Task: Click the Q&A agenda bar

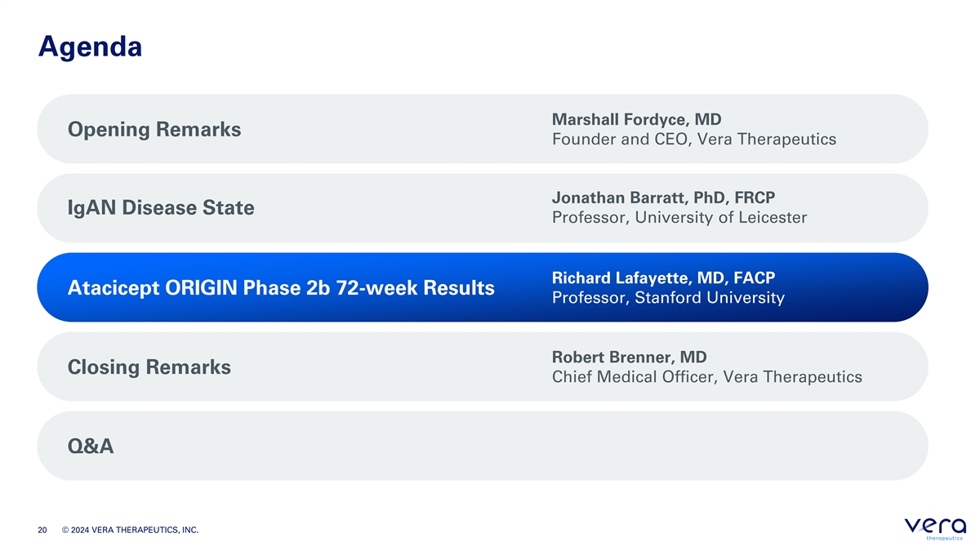Action: [482, 446]
